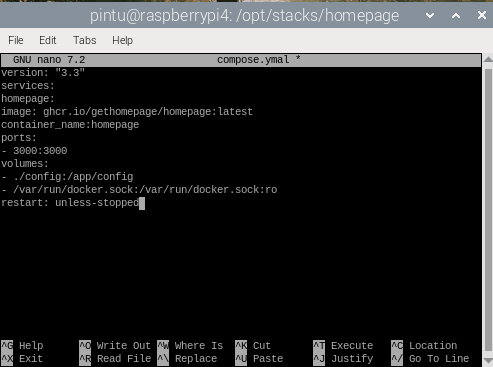493x367 pixels.
Task: Click the ^O Write Out shortcut label
Action: tap(115, 345)
